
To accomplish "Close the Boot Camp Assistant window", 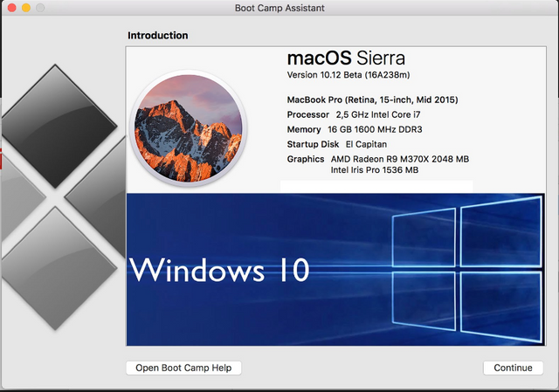I will coord(11,8).
